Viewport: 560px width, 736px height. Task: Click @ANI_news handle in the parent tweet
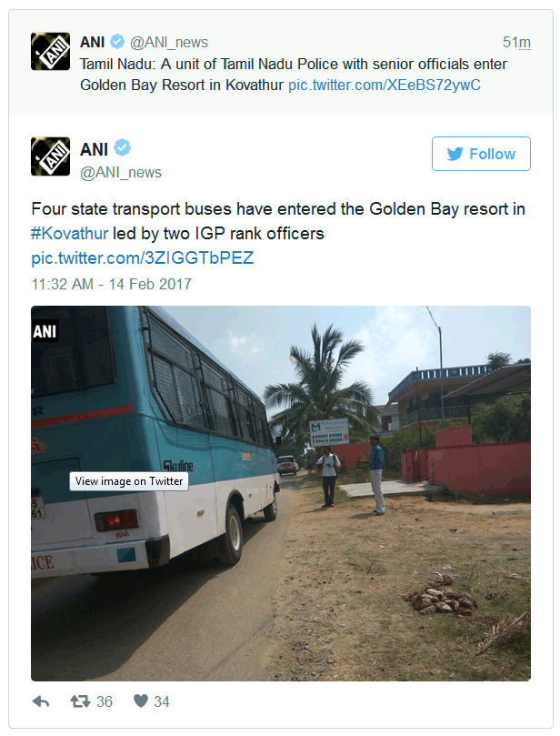tap(169, 42)
